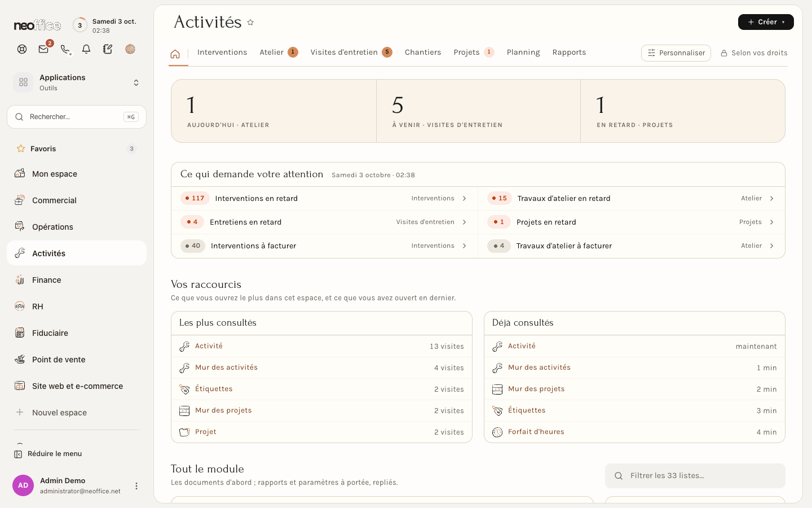Open Site web et e-commerce space
Screen dimensions: 812x508
click(x=77, y=386)
